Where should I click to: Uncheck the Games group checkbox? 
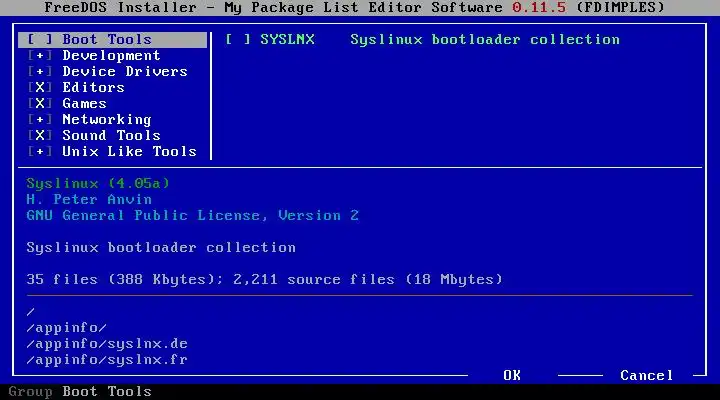[39, 104]
